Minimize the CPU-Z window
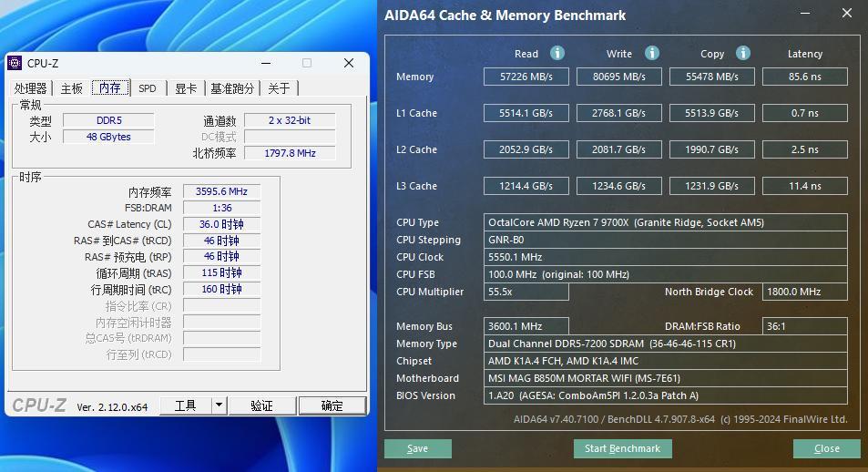This screenshot has width=868, height=472. (x=266, y=63)
